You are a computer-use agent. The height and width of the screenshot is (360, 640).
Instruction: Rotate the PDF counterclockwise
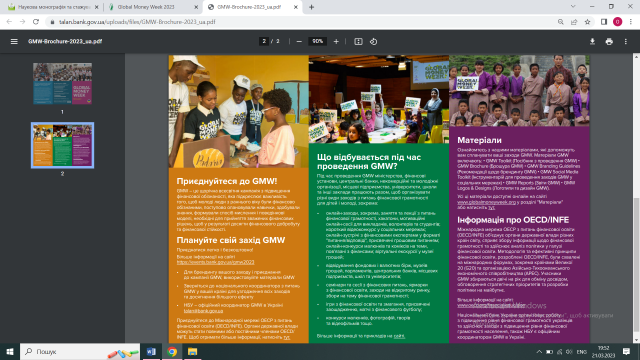coord(373,41)
